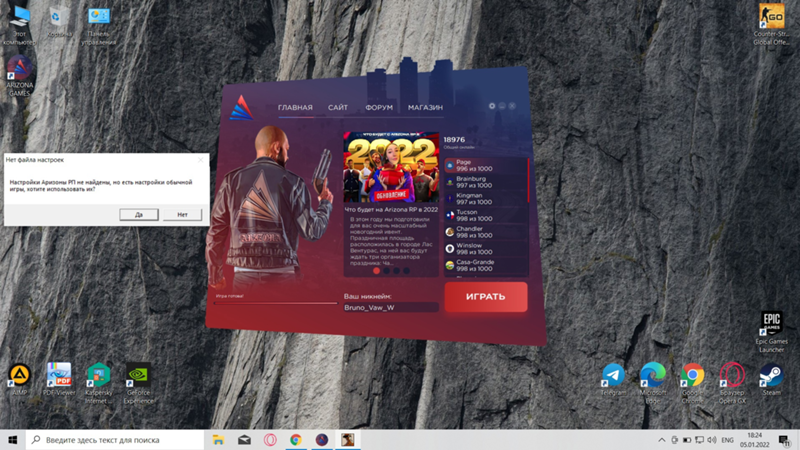Open the Windows Start menu
Screen dimensions: 800x450
pyautogui.click(x=13, y=440)
